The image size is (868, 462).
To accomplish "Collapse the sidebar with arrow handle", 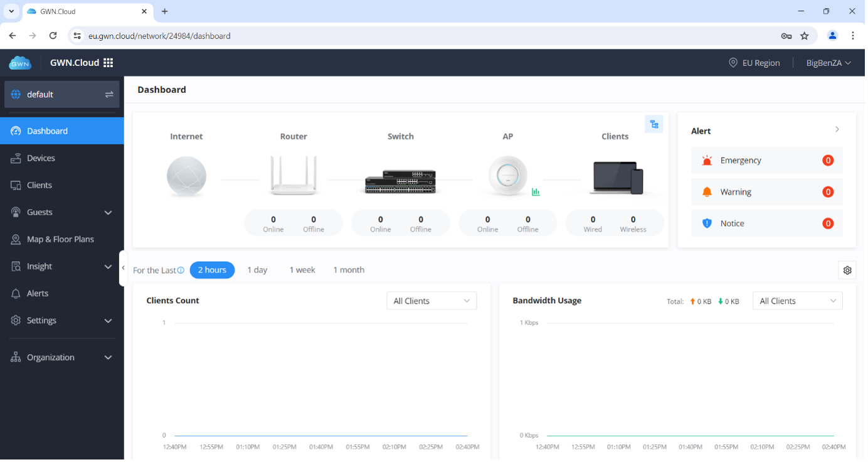I will [x=123, y=268].
